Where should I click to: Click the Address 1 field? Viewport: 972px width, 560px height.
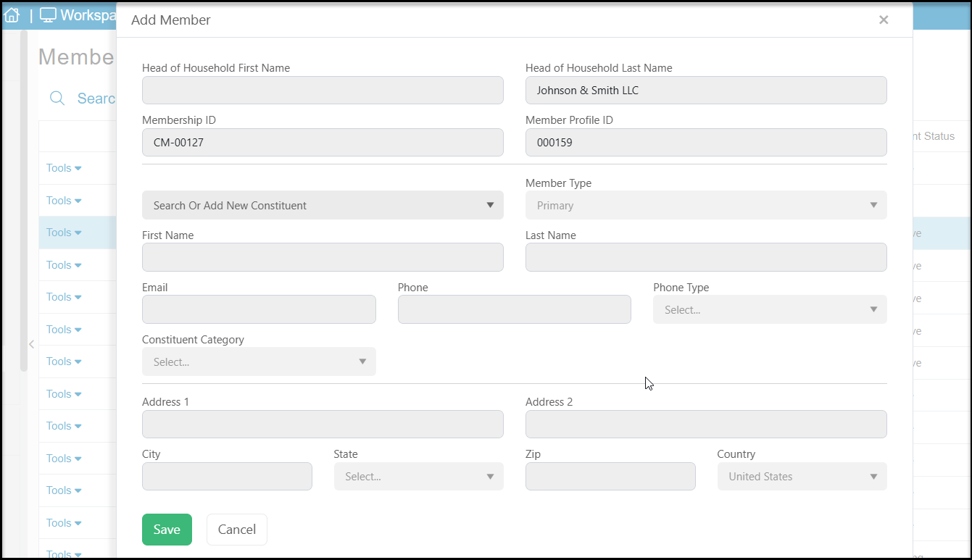coord(323,425)
